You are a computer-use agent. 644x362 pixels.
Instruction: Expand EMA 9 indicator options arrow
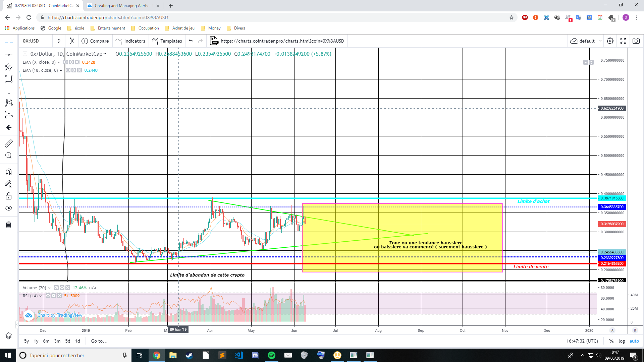click(x=59, y=62)
